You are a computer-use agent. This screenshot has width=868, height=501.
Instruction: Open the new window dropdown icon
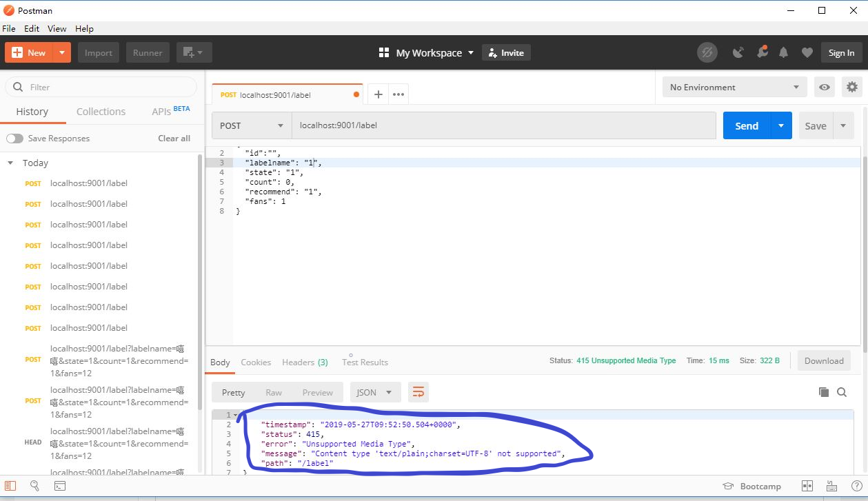click(194, 52)
